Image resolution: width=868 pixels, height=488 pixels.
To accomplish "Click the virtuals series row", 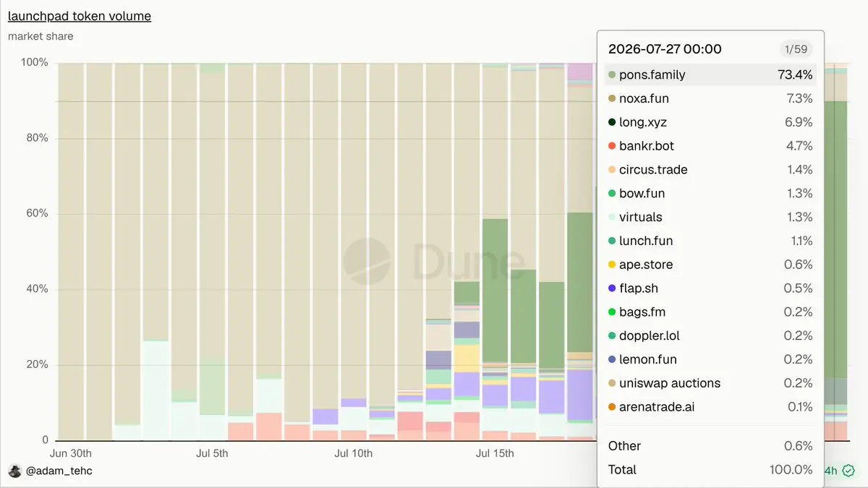I will click(x=710, y=217).
